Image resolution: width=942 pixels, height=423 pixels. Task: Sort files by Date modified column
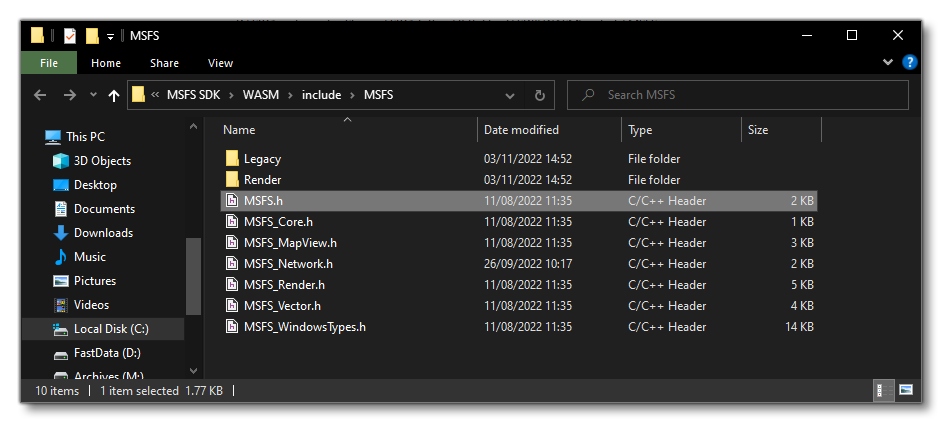(521, 130)
